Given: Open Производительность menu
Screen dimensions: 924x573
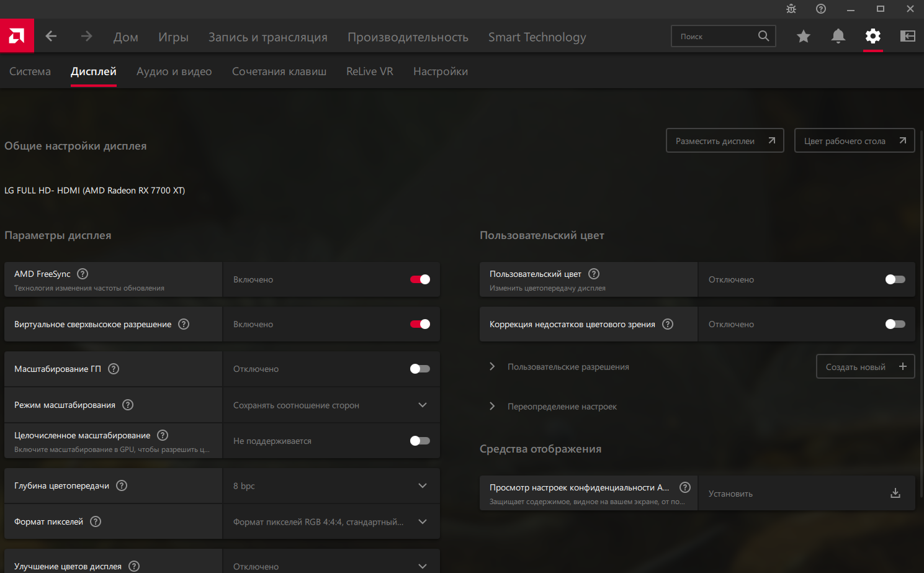Looking at the screenshot, I should (408, 37).
